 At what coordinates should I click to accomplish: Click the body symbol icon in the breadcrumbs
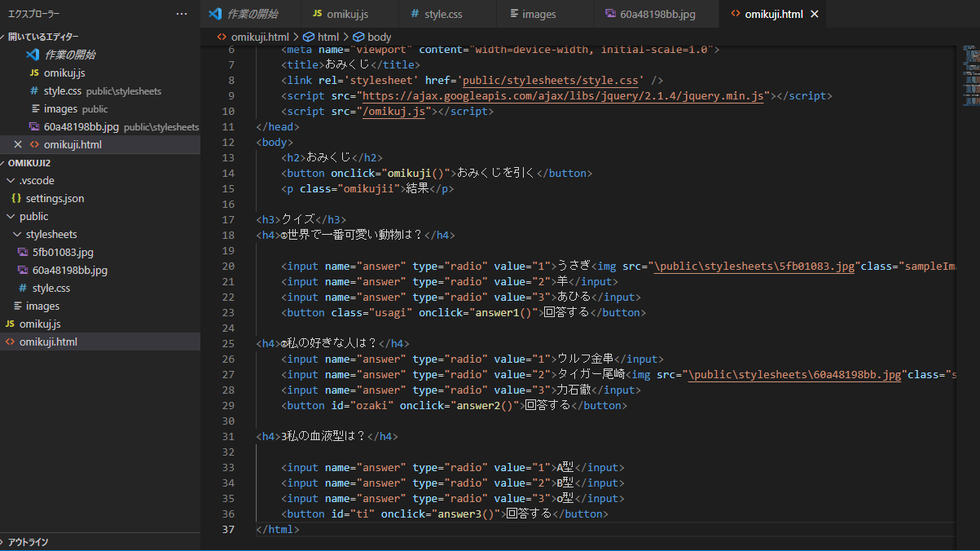click(358, 37)
